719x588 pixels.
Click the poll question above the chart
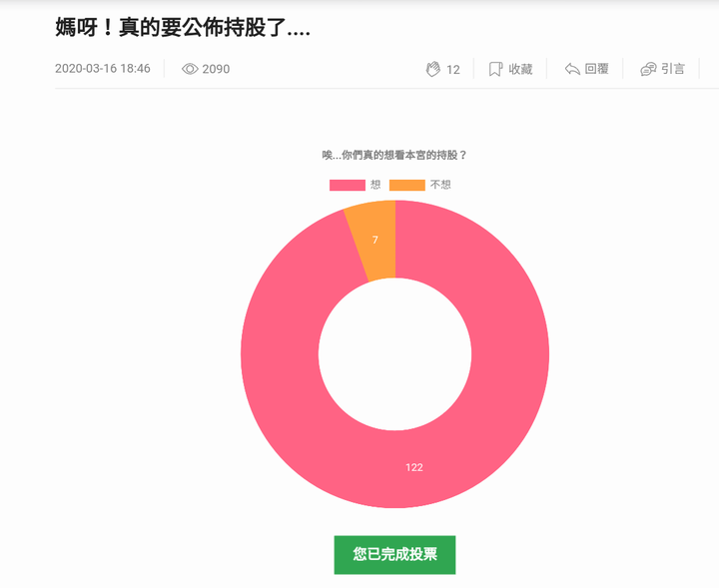[394, 155]
